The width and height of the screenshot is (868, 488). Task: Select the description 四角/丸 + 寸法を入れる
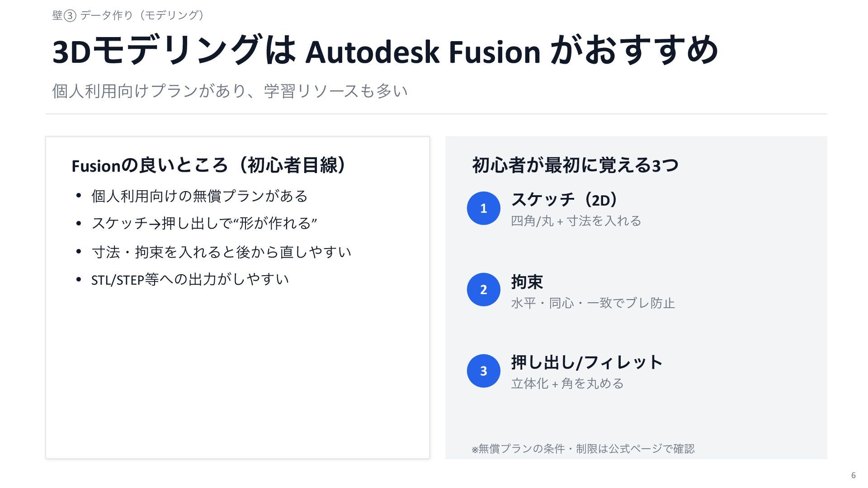576,221
